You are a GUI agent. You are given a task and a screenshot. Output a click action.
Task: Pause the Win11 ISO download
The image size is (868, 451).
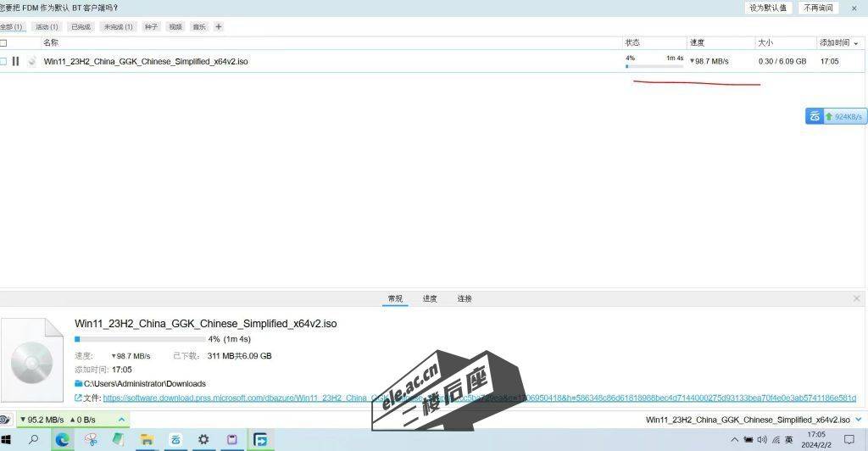pos(15,61)
